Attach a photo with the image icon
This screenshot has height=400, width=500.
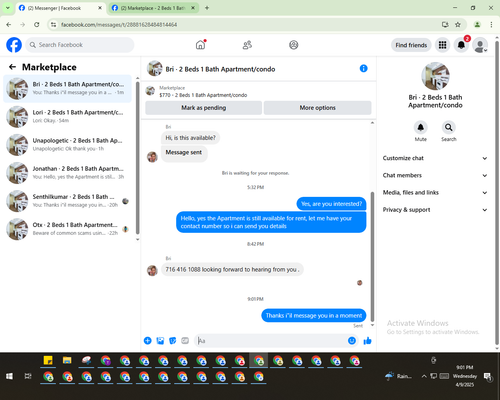(160, 340)
